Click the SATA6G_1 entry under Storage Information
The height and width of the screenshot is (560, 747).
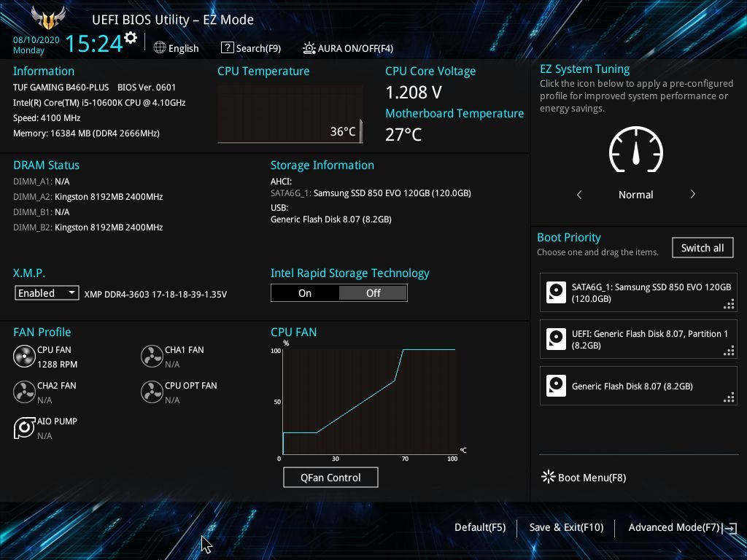[x=371, y=192]
